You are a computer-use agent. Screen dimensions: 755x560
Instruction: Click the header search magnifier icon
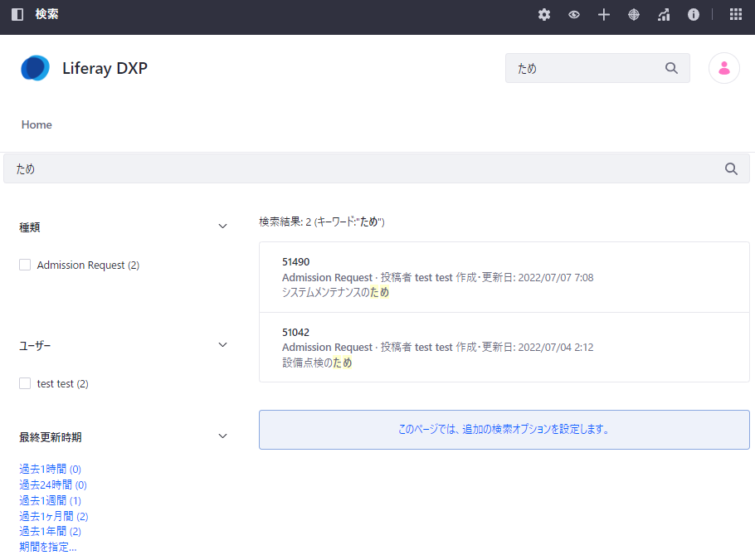coord(672,68)
